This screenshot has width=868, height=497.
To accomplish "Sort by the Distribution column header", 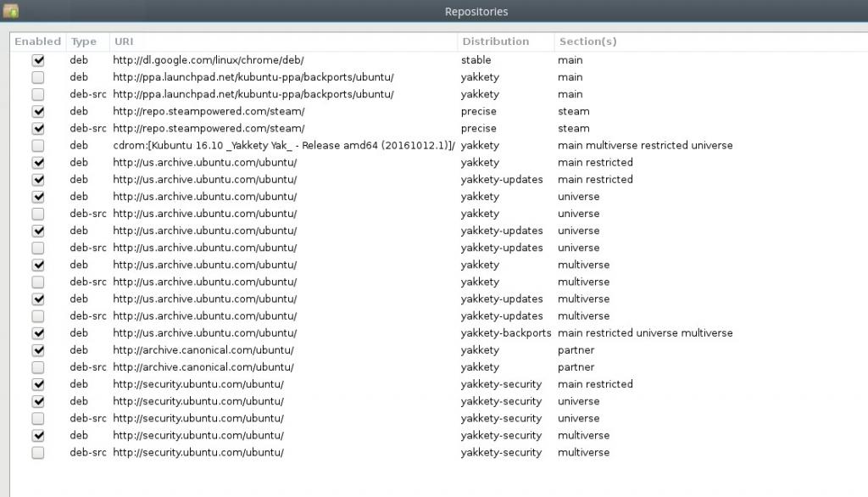I will tap(505, 42).
